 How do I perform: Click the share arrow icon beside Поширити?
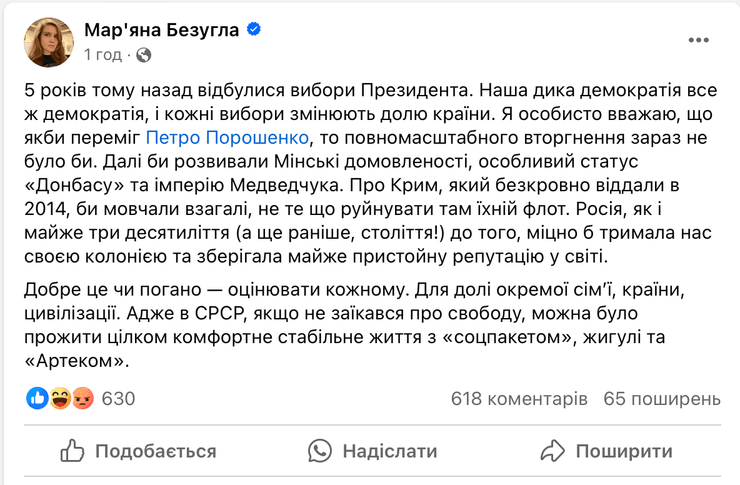pos(553,451)
